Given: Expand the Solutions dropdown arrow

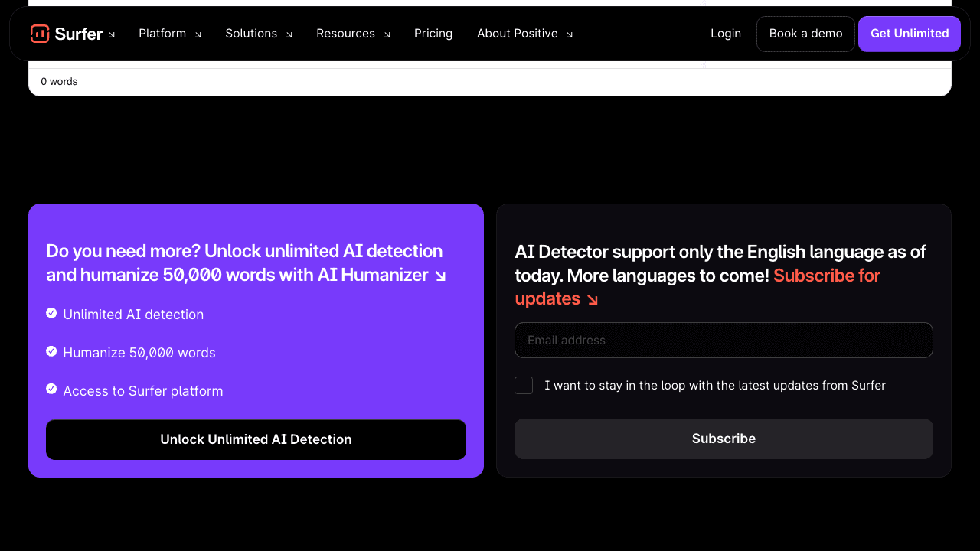Looking at the screenshot, I should 289,34.
